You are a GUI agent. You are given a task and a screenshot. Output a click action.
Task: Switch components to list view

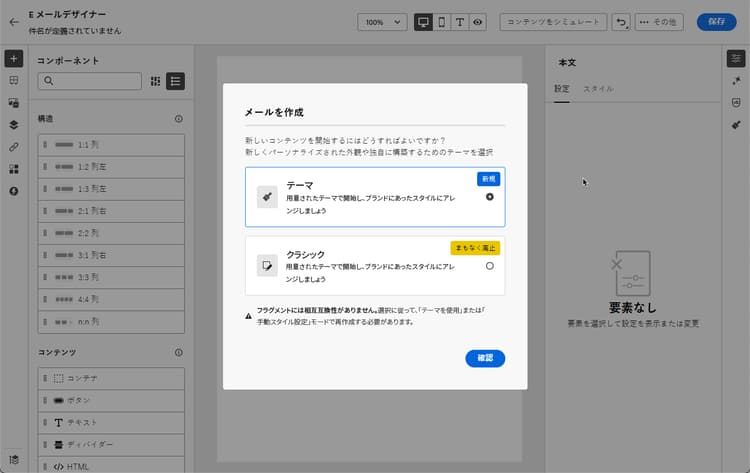click(176, 81)
